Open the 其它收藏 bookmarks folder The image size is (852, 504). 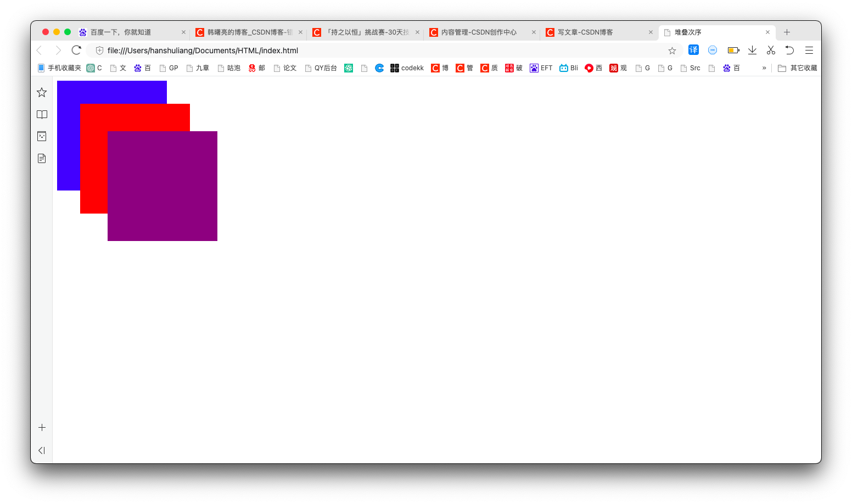pyautogui.click(x=798, y=68)
